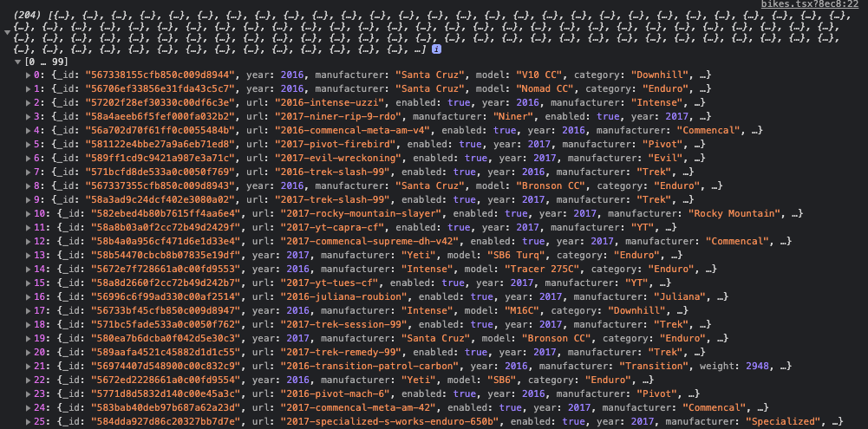
Task: Expand row 17 with M16C Downhill
Action: click(x=29, y=310)
